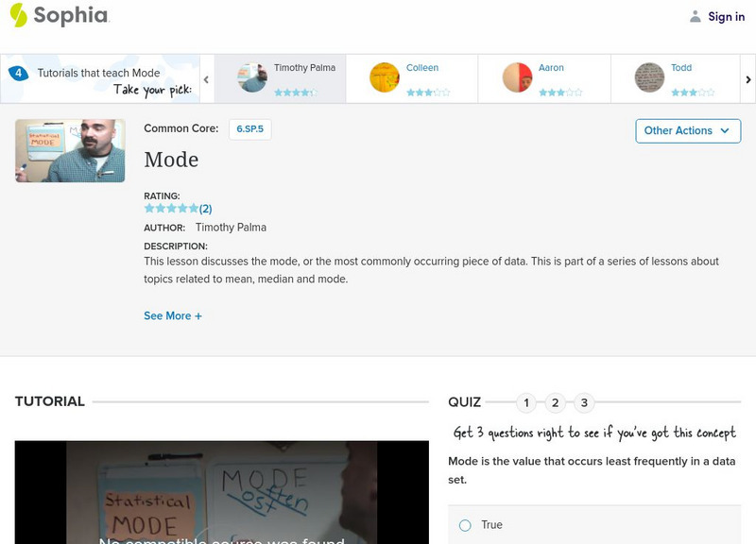Click the five-star lesson rating
756x544 pixels.
pyautogui.click(x=171, y=208)
